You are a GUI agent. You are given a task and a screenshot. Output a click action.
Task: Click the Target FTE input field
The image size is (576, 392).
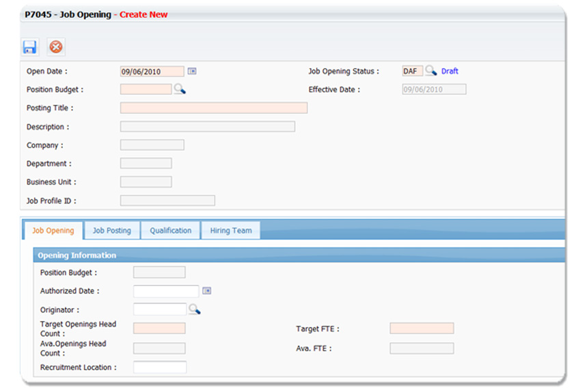[x=421, y=328]
